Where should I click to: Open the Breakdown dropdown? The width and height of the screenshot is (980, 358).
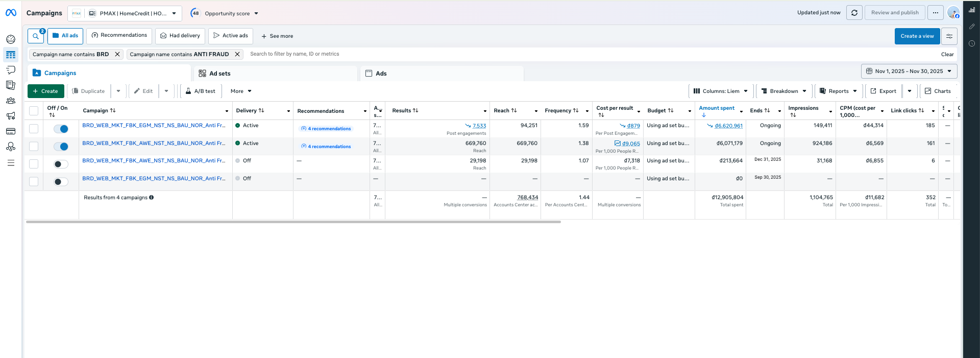click(784, 91)
